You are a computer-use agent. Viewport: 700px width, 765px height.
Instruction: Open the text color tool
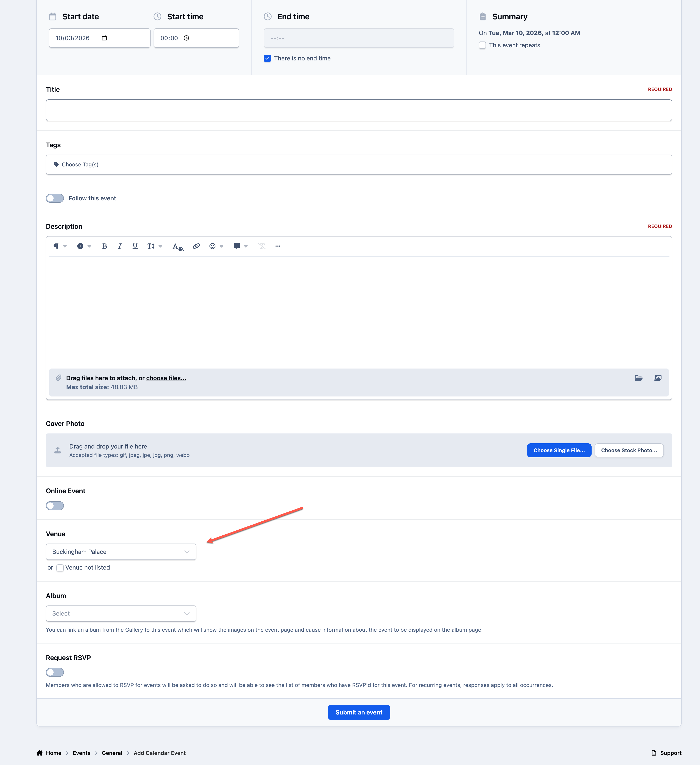[178, 247]
